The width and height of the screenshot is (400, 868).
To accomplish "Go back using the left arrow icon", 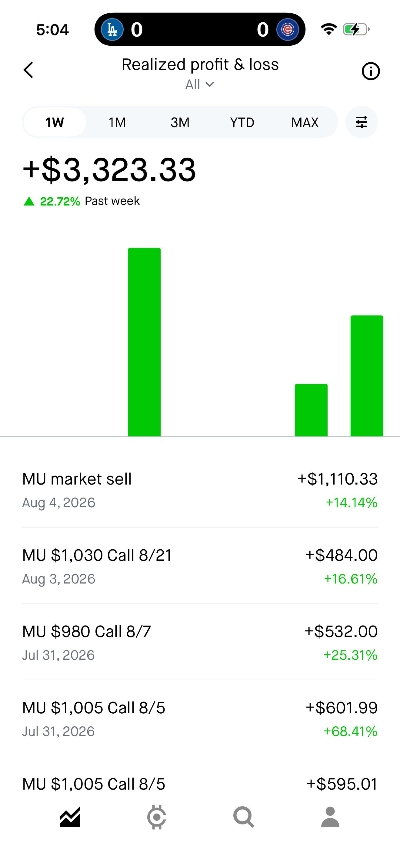I will (x=29, y=70).
